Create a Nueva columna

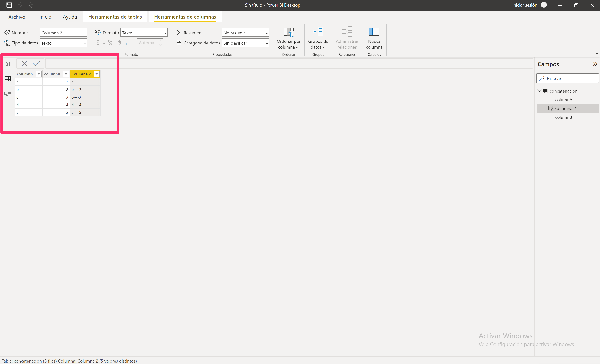click(x=374, y=38)
